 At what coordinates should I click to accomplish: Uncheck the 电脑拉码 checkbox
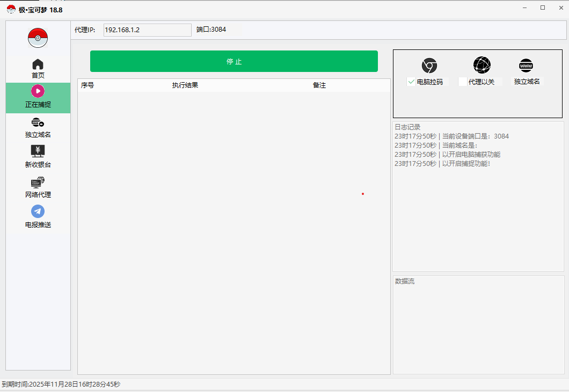(411, 82)
